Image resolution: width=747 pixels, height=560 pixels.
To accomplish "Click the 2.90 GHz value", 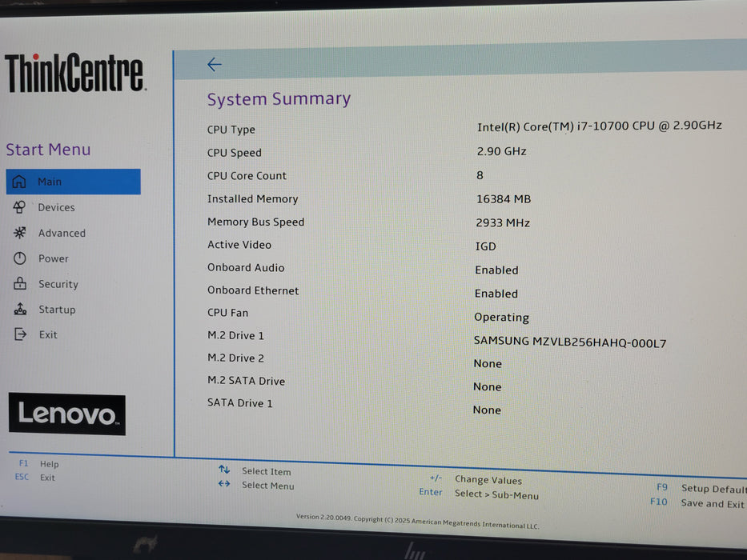I will coord(502,151).
